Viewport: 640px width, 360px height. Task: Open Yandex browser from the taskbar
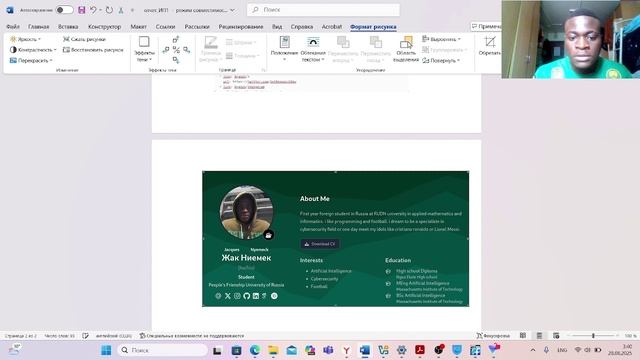point(346,350)
